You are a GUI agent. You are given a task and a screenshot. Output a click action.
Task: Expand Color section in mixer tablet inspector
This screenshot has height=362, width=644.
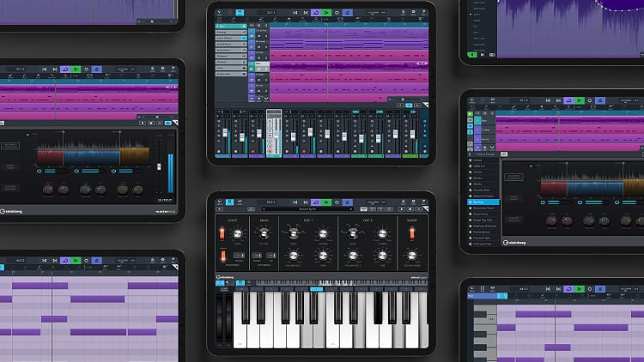point(231,68)
